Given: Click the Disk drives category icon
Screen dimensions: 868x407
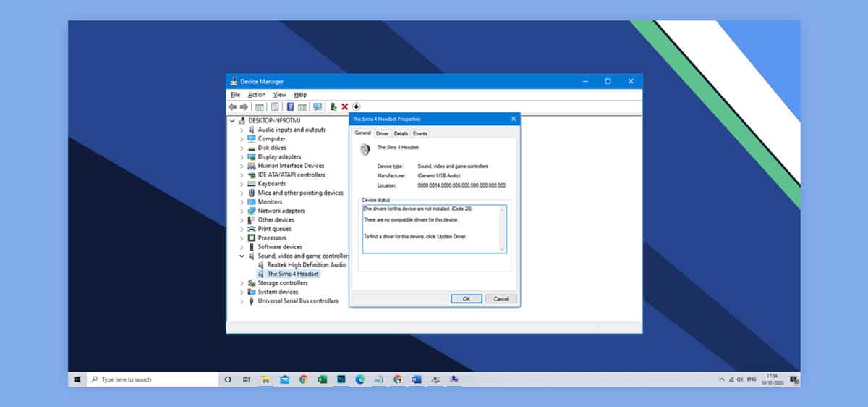Looking at the screenshot, I should 251,148.
